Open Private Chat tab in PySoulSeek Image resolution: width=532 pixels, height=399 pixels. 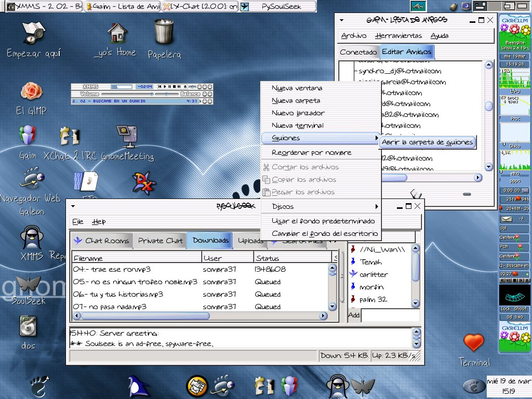160,241
